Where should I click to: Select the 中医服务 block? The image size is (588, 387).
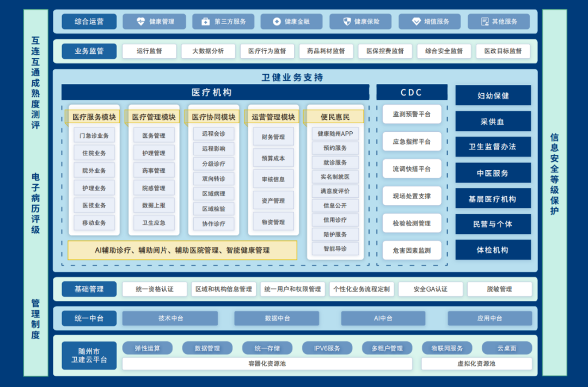(x=493, y=173)
